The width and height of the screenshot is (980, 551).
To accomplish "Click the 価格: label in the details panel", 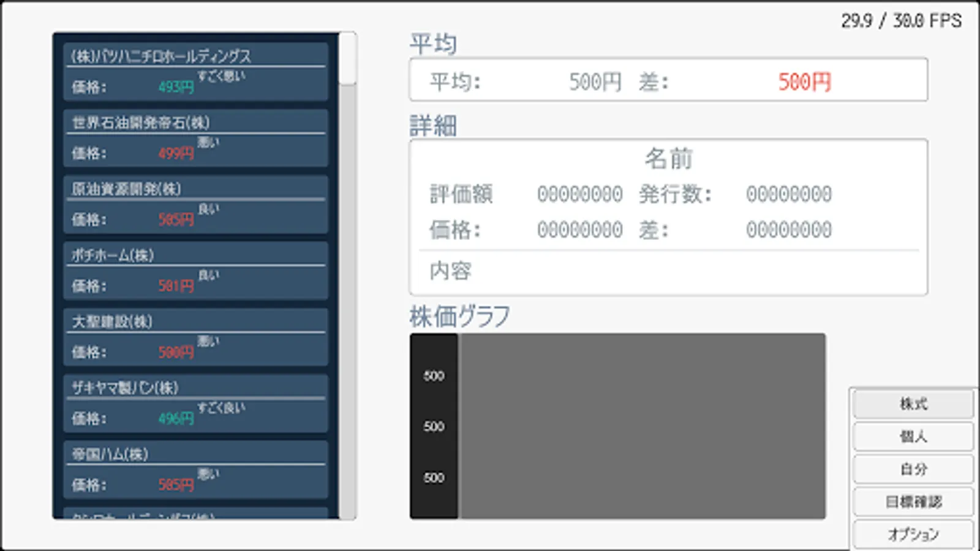I will [455, 230].
